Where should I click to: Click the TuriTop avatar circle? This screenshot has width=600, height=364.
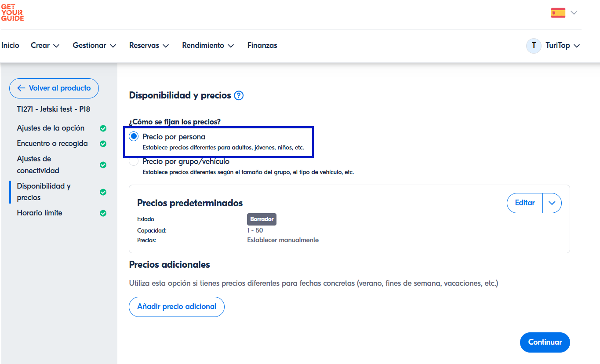click(534, 46)
